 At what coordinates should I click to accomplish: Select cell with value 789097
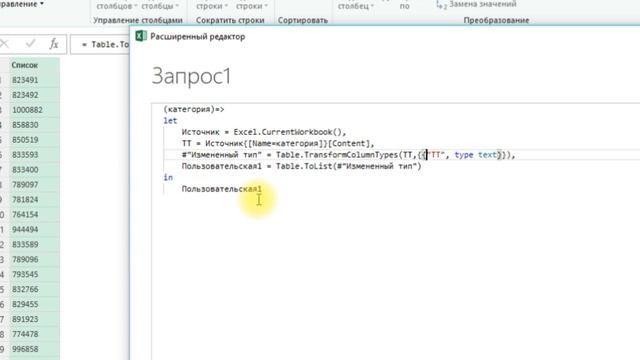coord(34,184)
